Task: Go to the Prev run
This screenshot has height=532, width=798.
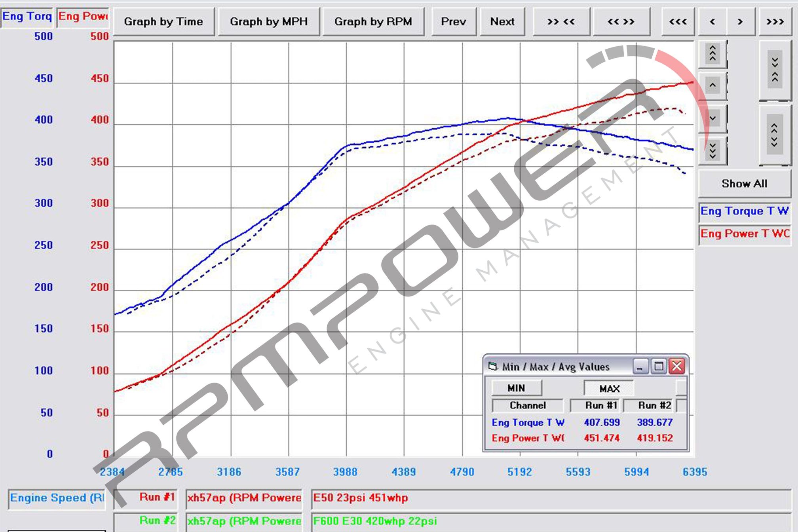Action: pyautogui.click(x=454, y=21)
